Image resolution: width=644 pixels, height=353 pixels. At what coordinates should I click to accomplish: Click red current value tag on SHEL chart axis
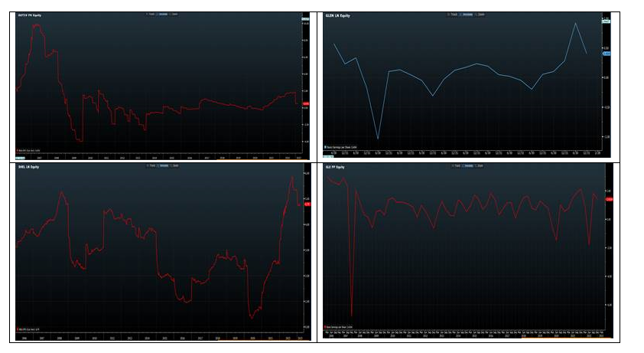[306, 204]
